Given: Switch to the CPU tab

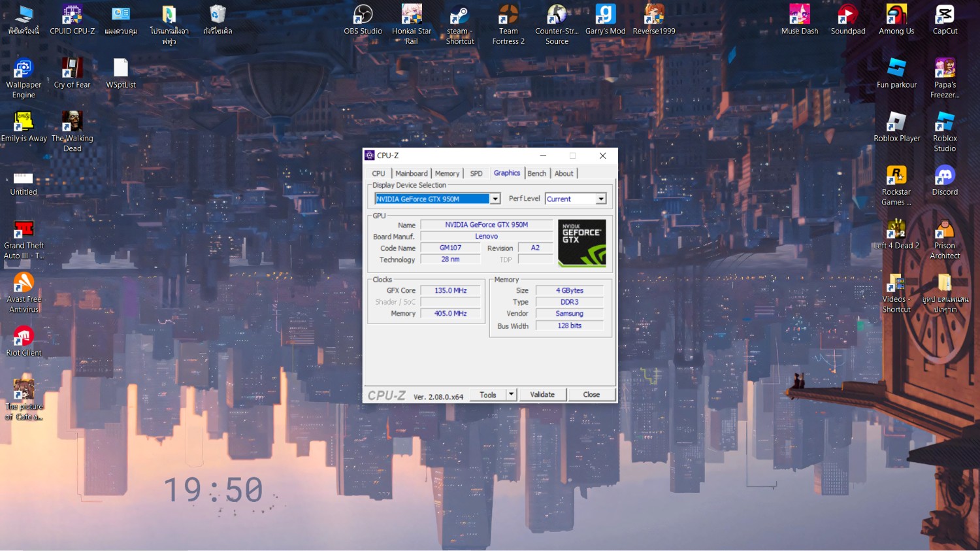Looking at the screenshot, I should [x=378, y=173].
